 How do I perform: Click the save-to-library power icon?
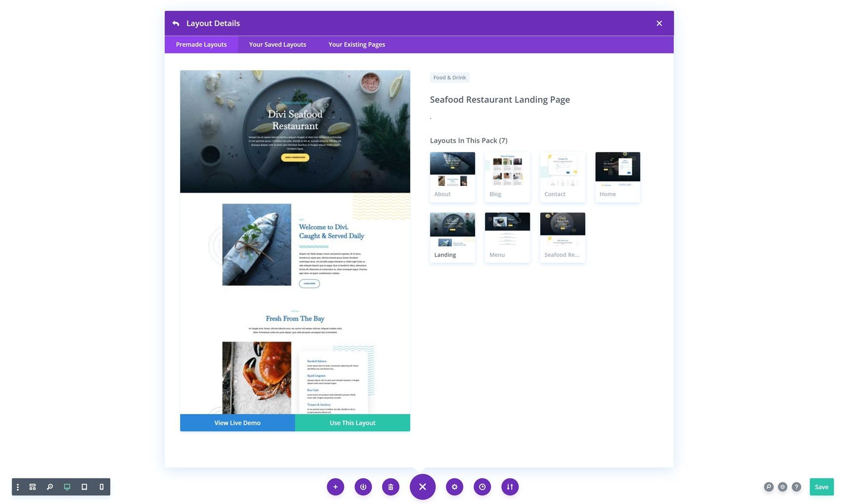[363, 487]
